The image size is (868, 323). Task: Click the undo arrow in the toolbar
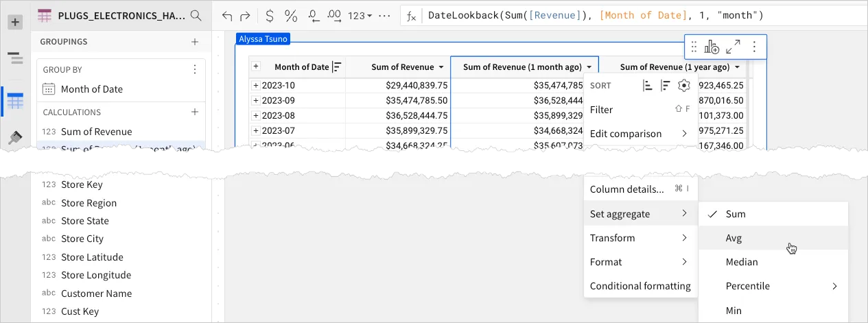[227, 15]
